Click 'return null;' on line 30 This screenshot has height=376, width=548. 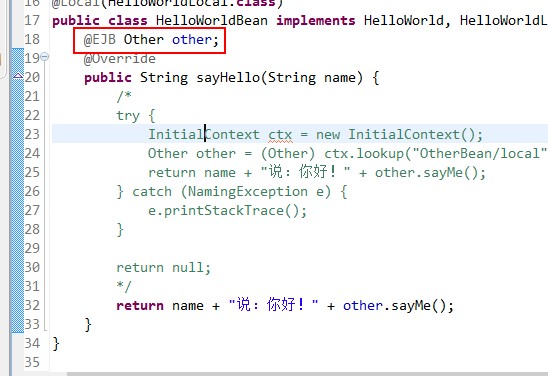[163, 268]
